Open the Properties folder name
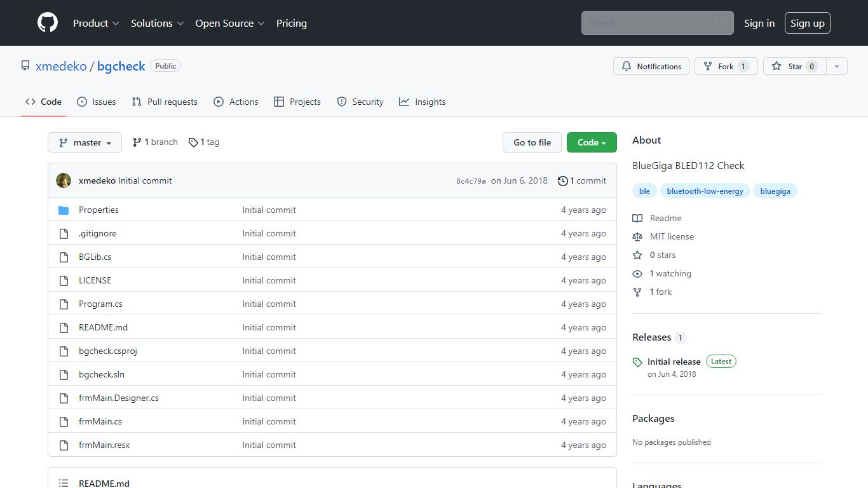Screen dimensions: 868x488 [x=98, y=210]
